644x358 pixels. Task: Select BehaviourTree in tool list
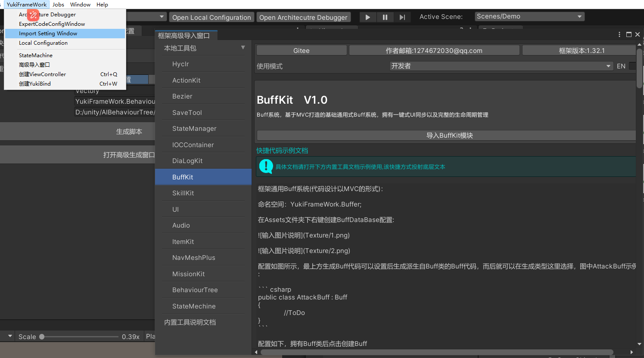(203, 290)
